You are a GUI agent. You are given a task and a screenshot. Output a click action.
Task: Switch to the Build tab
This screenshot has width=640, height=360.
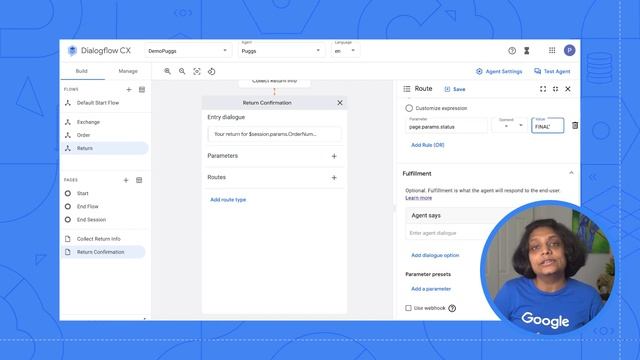[x=82, y=71]
